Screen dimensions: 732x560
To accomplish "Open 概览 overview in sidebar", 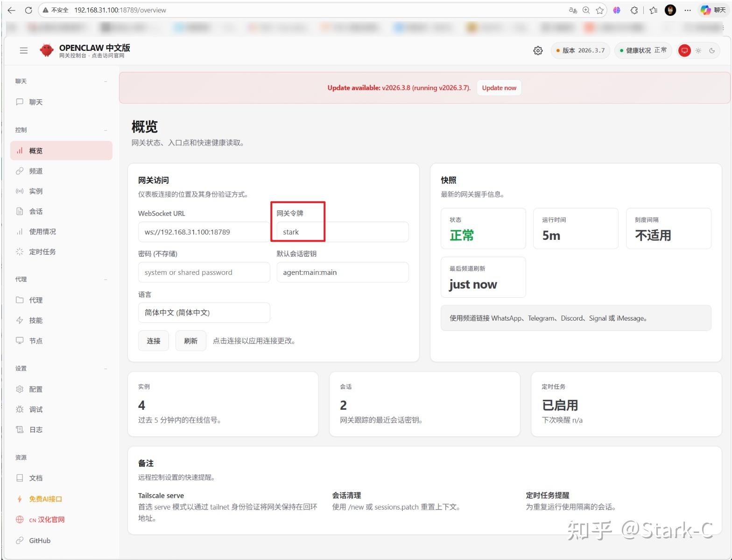I will 61,151.
